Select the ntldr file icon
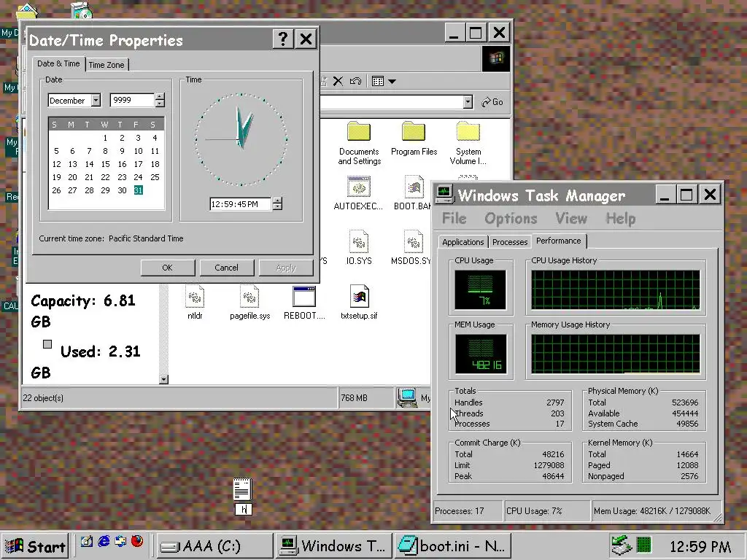Screen dimensions: 747x560 [195, 303]
